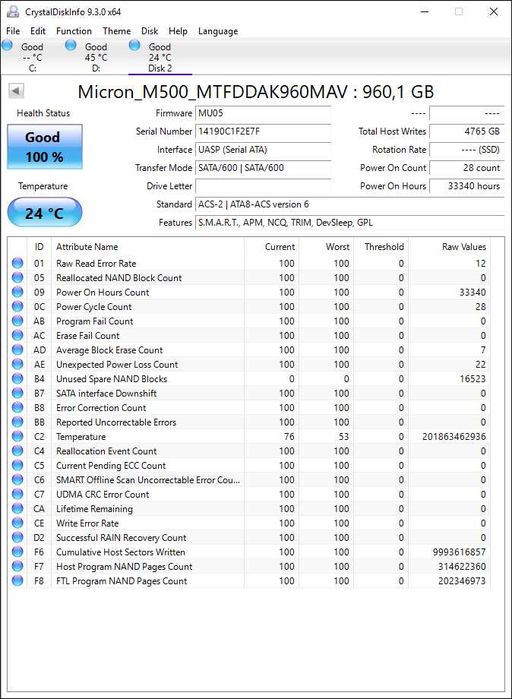Image resolution: width=512 pixels, height=699 pixels.
Task: Click raw value 16523
Action: pyautogui.click(x=473, y=379)
